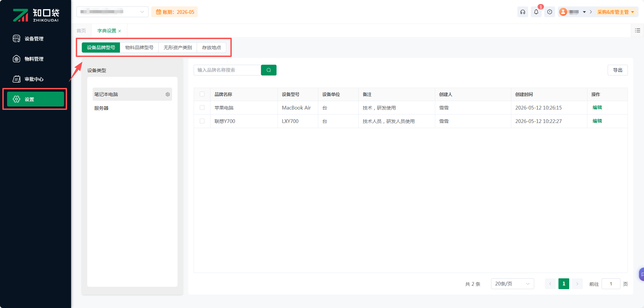Click page number 1
Screen dimensions: 644x308
pos(564,284)
